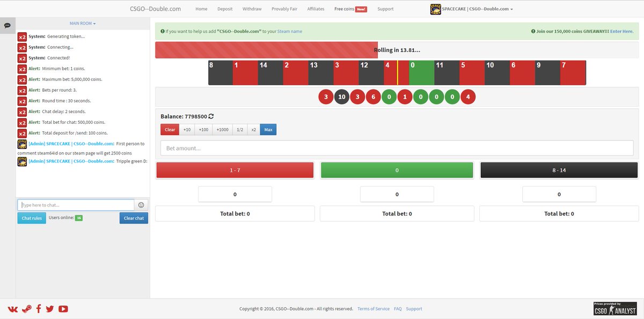Open the Twitter page icon
644x319 pixels.
(50, 309)
